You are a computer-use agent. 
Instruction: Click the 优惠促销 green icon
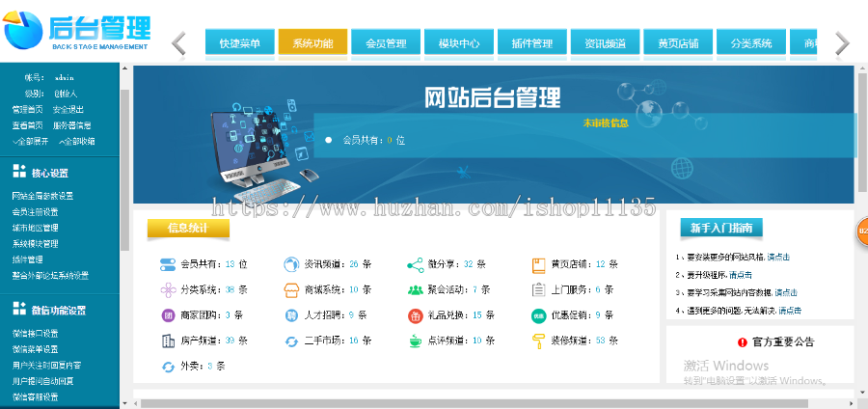538,315
